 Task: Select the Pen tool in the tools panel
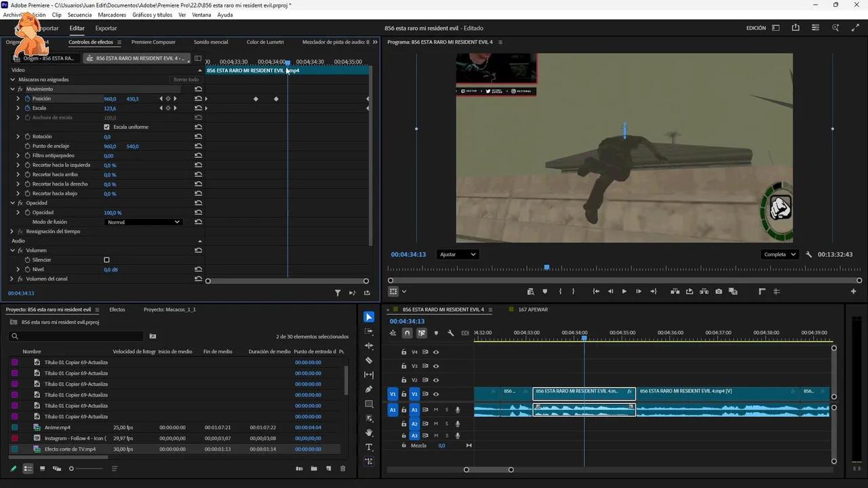point(369,390)
